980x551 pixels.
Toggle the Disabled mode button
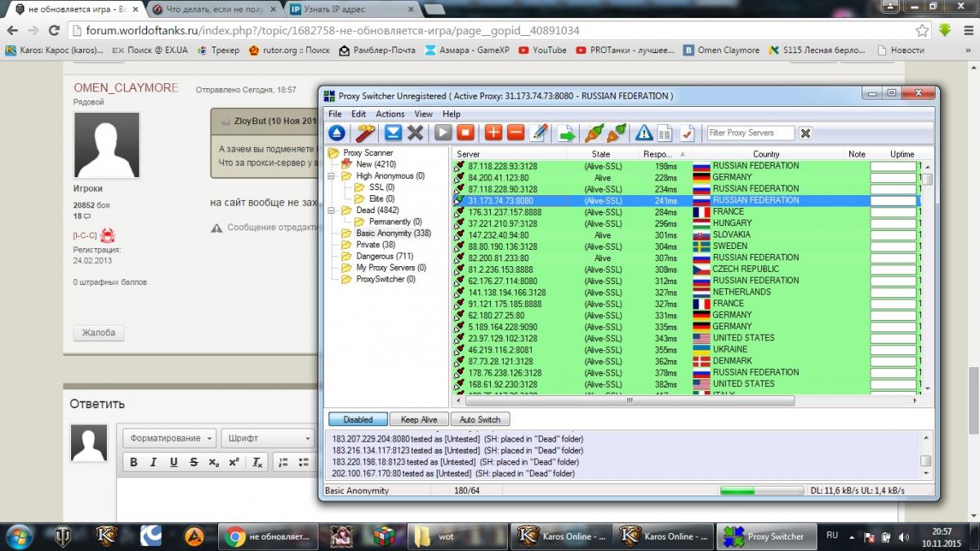[358, 420]
